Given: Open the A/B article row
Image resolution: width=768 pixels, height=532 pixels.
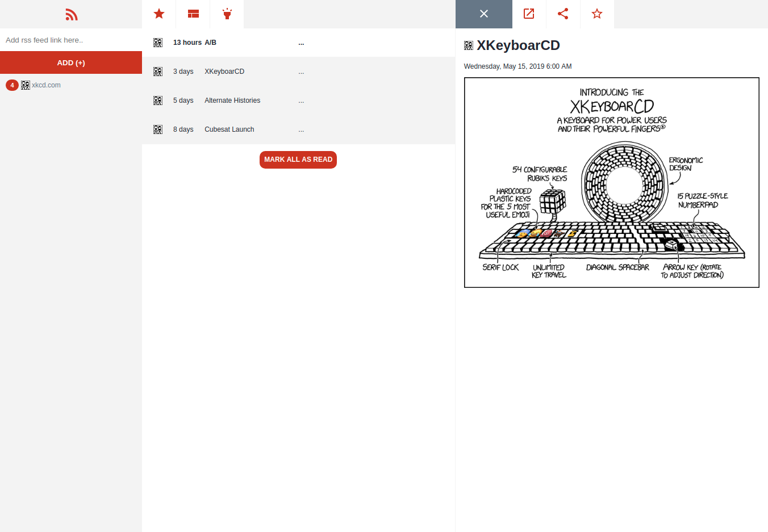Looking at the screenshot, I should pos(298,43).
